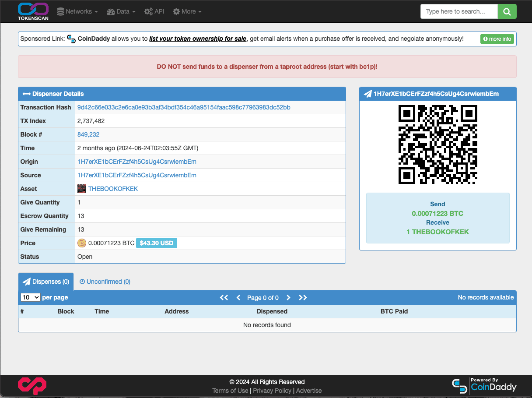This screenshot has width=532, height=398.
Task: Open the Data dropdown menu
Action: (x=121, y=11)
